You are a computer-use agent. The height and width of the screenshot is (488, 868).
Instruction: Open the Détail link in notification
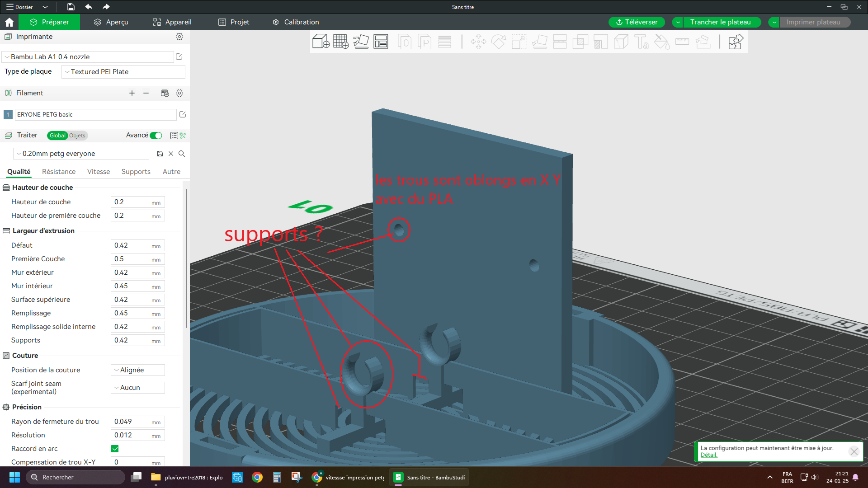pos(708,455)
